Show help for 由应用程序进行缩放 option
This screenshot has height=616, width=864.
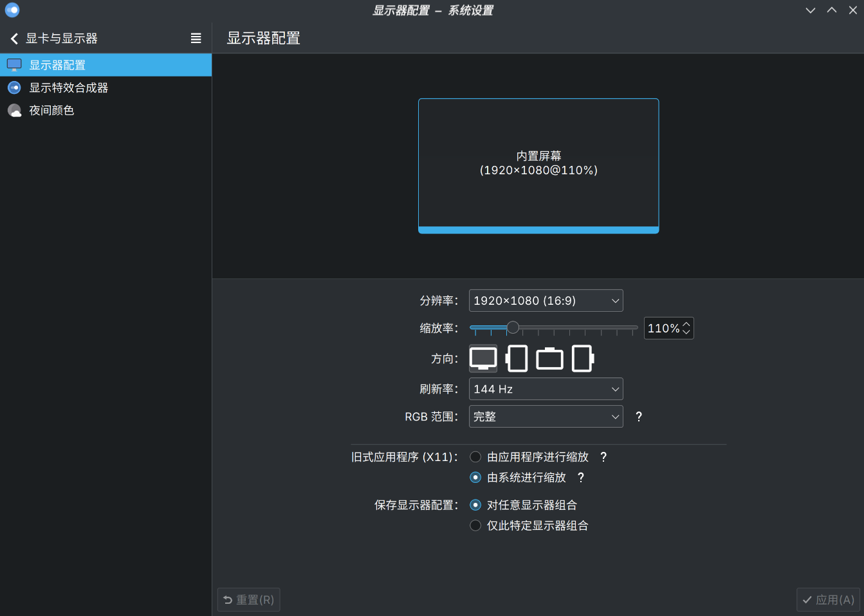pyautogui.click(x=603, y=457)
